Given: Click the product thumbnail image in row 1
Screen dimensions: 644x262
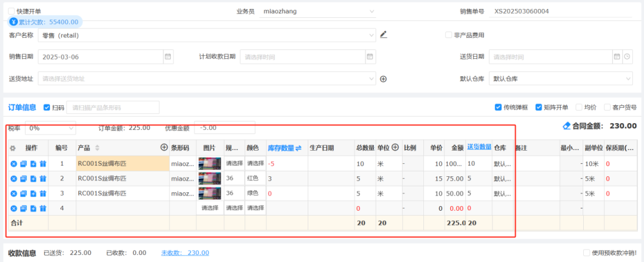Looking at the screenshot, I should click(x=209, y=164).
